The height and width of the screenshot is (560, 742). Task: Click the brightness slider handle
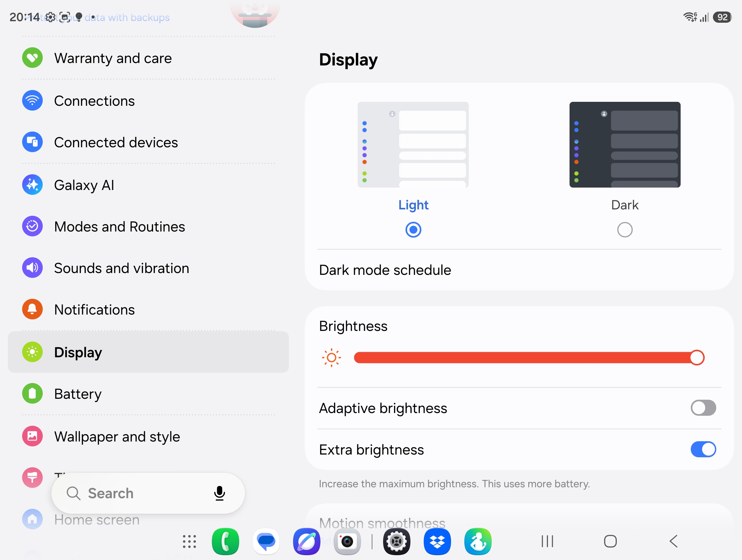click(697, 358)
